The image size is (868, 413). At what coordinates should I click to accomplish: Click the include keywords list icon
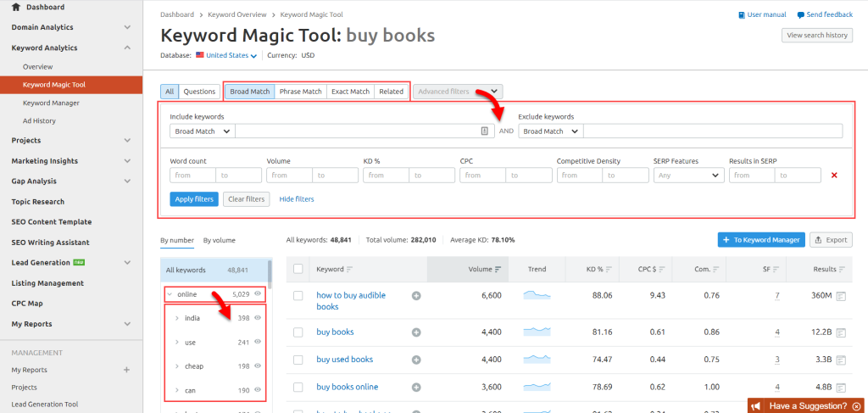tap(485, 131)
